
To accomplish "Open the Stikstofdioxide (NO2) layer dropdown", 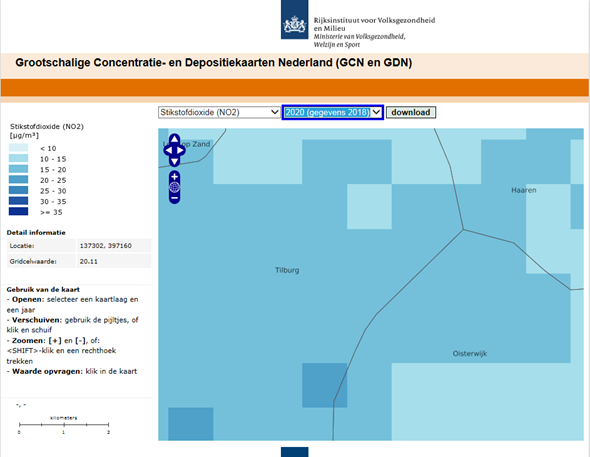I will click(219, 112).
